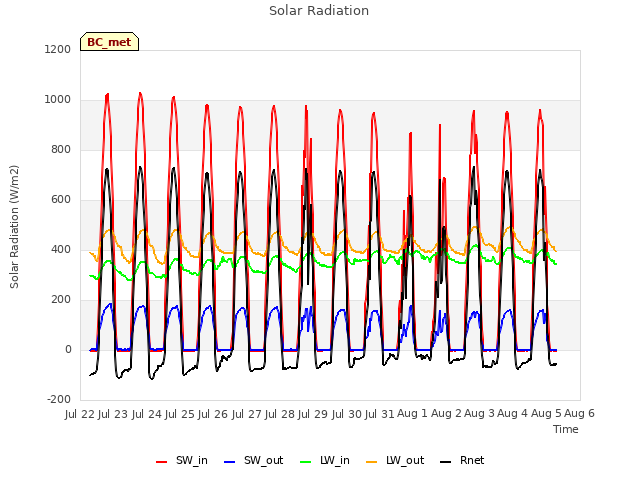This screenshot has width=640, height=480.
Task: Click the red SW_in legend color marker
Action: 162,462
